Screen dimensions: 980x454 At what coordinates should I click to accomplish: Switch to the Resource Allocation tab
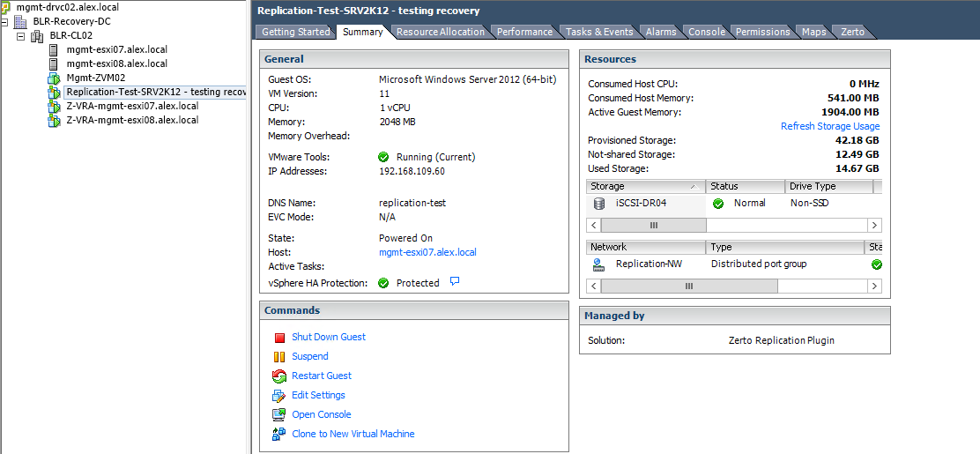(x=440, y=32)
